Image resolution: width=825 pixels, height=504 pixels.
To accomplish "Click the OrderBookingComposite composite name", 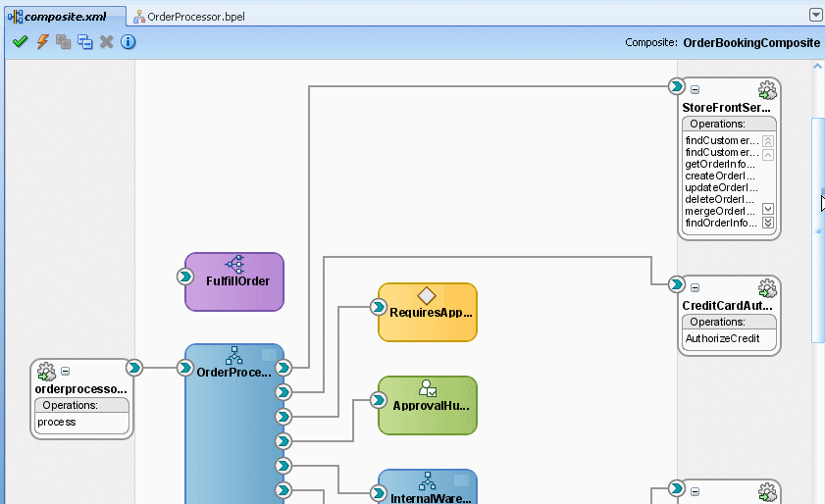I will coord(751,42).
